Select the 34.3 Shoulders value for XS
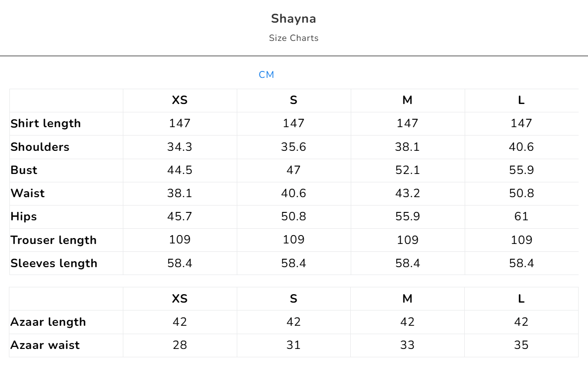The width and height of the screenshot is (588, 379). (x=180, y=147)
